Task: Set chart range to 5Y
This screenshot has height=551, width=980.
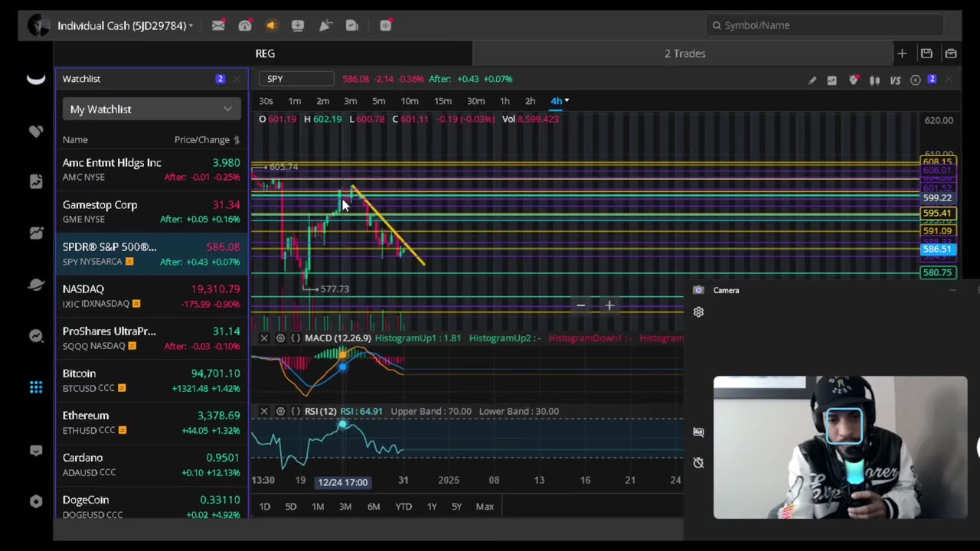Action: 456,507
